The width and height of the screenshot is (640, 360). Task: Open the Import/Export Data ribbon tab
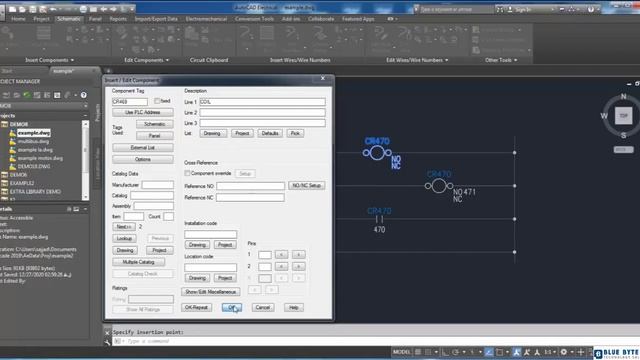pos(156,19)
